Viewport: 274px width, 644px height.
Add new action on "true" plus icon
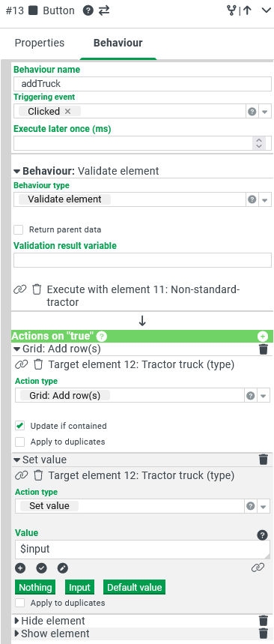[x=263, y=337]
